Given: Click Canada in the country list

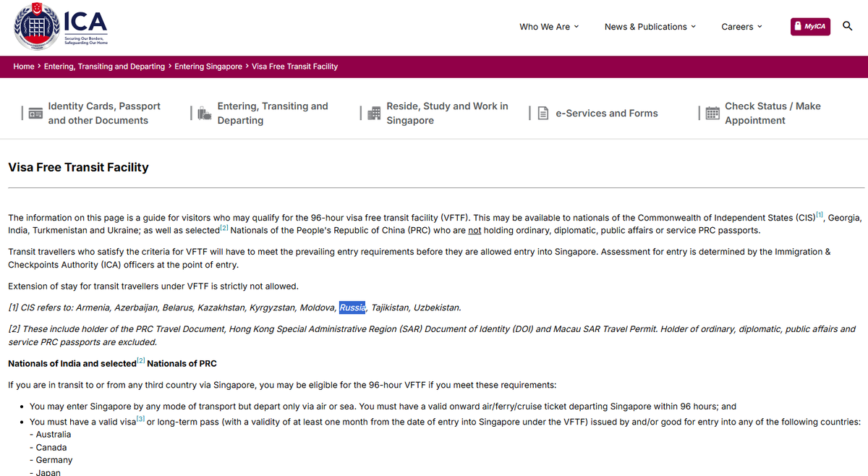Looking at the screenshot, I should 51,448.
